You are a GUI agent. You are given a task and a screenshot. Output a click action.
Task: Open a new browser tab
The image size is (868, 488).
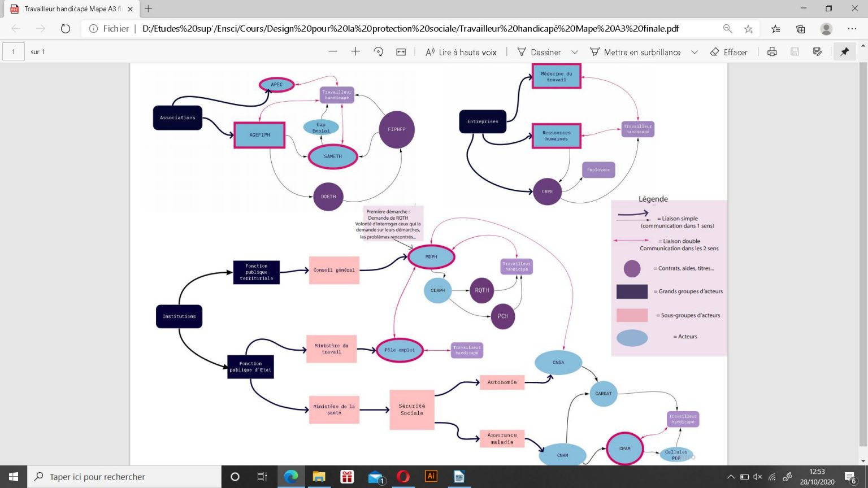click(149, 9)
